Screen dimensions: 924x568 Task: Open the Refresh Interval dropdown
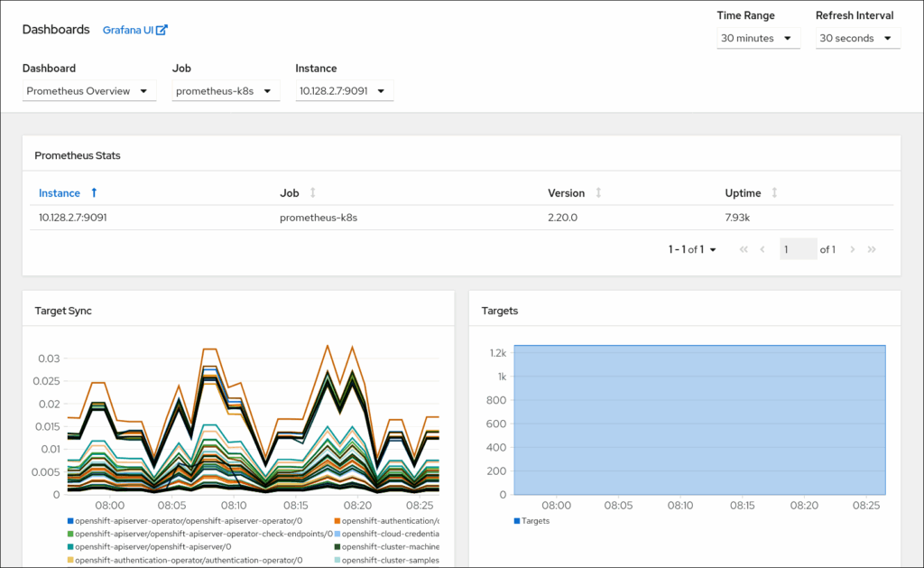(857, 38)
